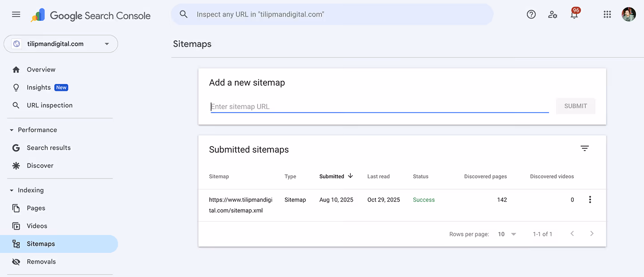Open the Help question mark icon
The width and height of the screenshot is (644, 277).
(x=531, y=14)
